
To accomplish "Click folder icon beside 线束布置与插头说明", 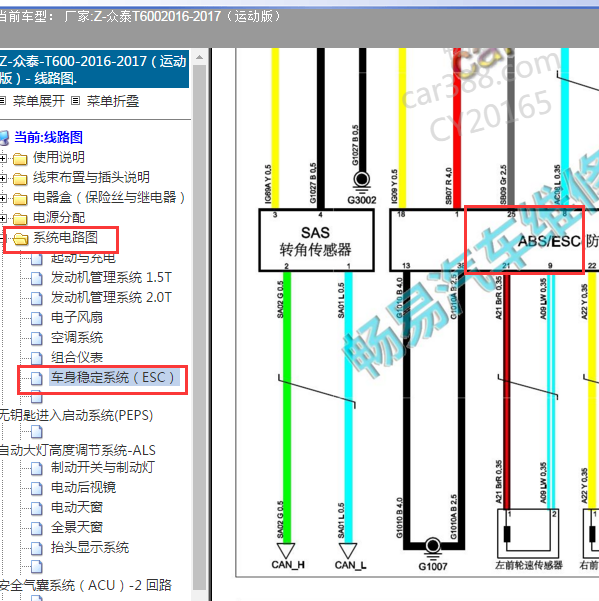I will pos(20,179).
